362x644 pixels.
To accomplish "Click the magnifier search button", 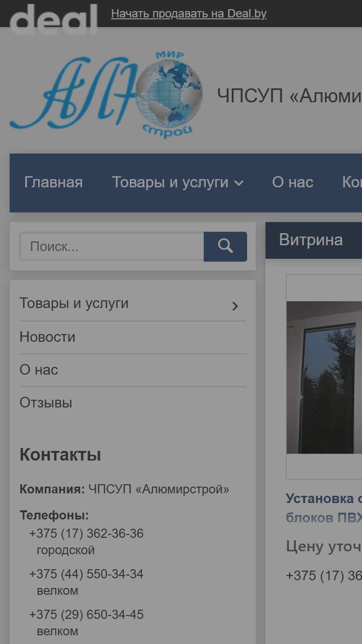I will tap(225, 247).
